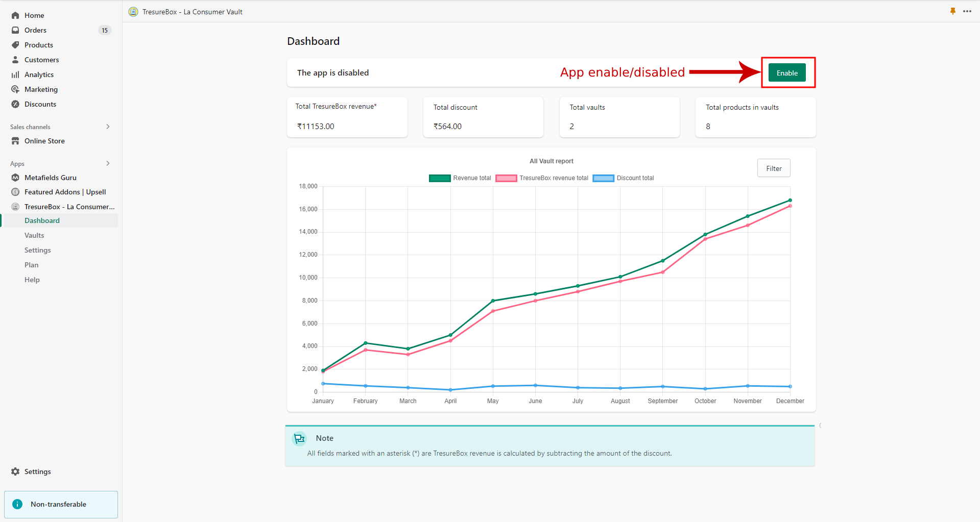The image size is (980, 522).
Task: Open the Online Store link
Action: 44,141
